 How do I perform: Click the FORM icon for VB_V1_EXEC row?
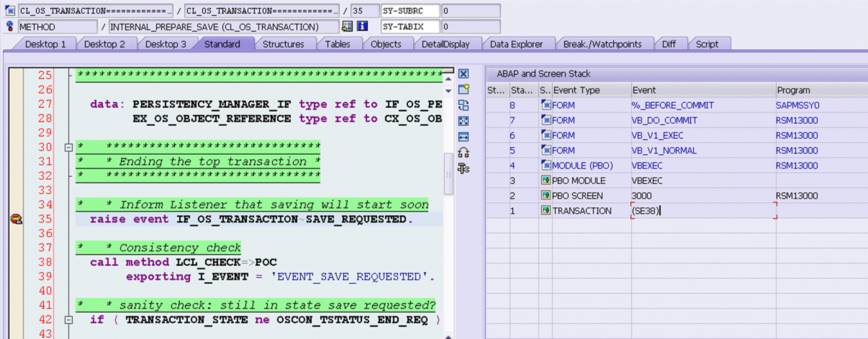point(546,135)
